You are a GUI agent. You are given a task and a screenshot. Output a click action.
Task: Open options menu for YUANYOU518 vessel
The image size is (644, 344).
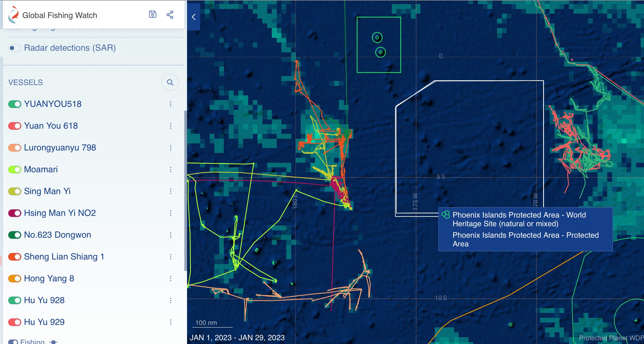coord(171,104)
